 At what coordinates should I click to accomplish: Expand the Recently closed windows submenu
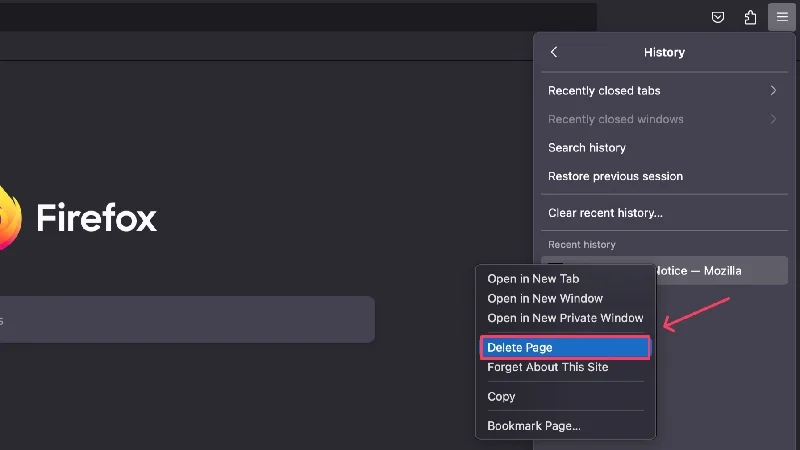tap(662, 119)
